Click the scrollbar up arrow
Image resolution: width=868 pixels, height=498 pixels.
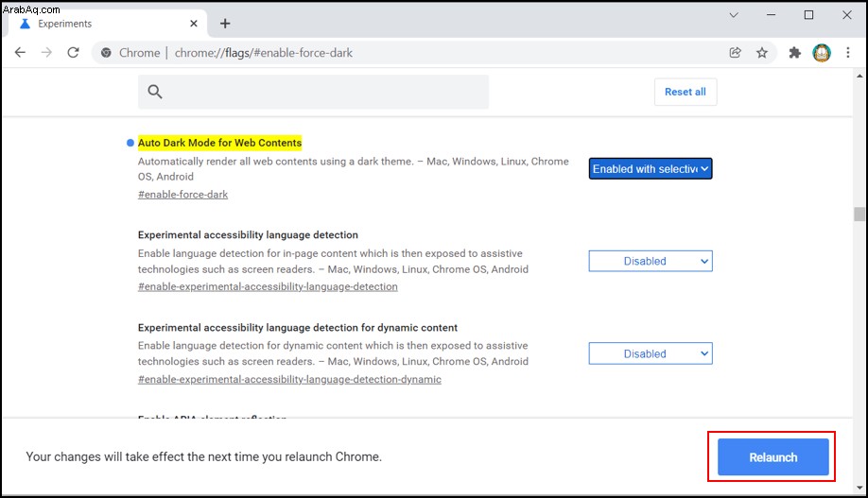pyautogui.click(x=859, y=77)
